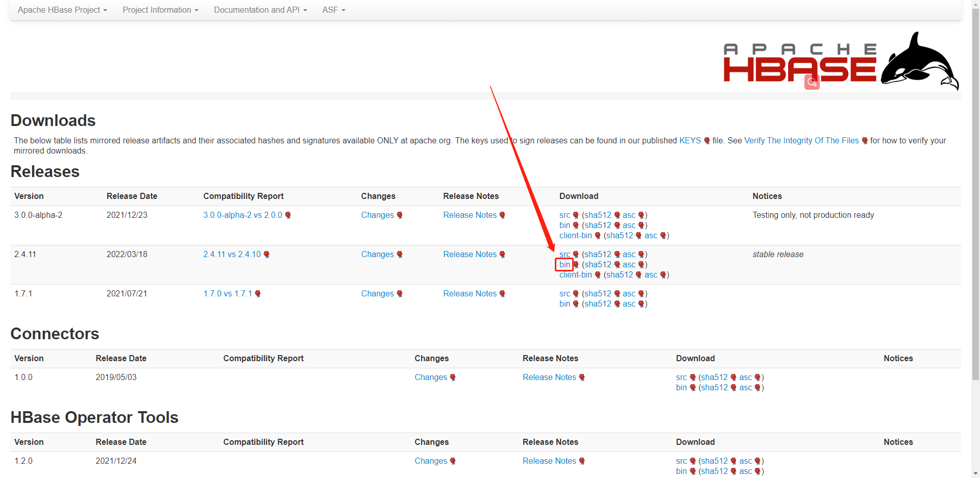Open asc signature of 2.4.11 bin
The width and height of the screenshot is (980, 478).
[629, 264]
